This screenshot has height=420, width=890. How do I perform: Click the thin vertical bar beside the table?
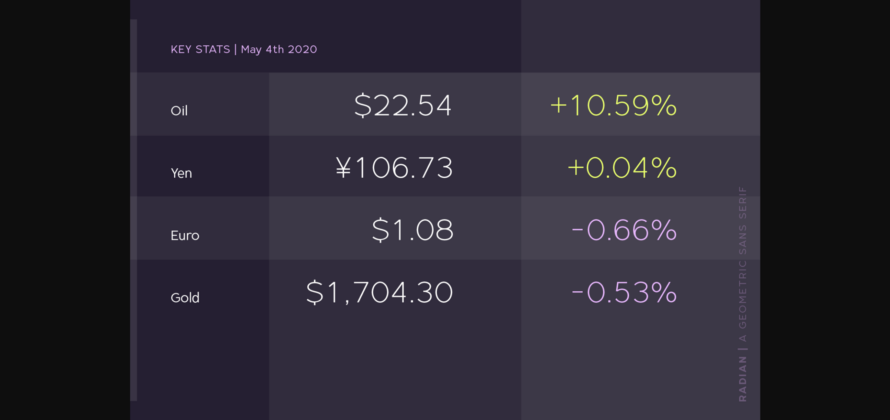pos(133,210)
